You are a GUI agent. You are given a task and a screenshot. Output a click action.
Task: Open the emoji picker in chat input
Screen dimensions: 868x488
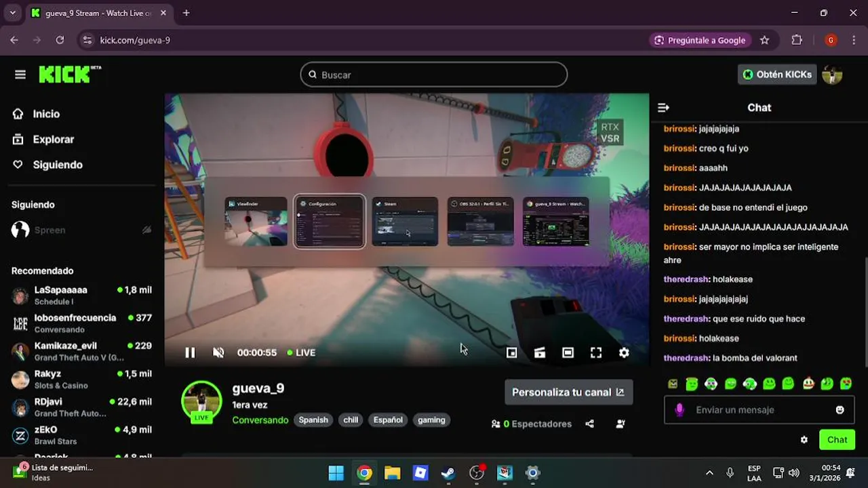coord(840,410)
